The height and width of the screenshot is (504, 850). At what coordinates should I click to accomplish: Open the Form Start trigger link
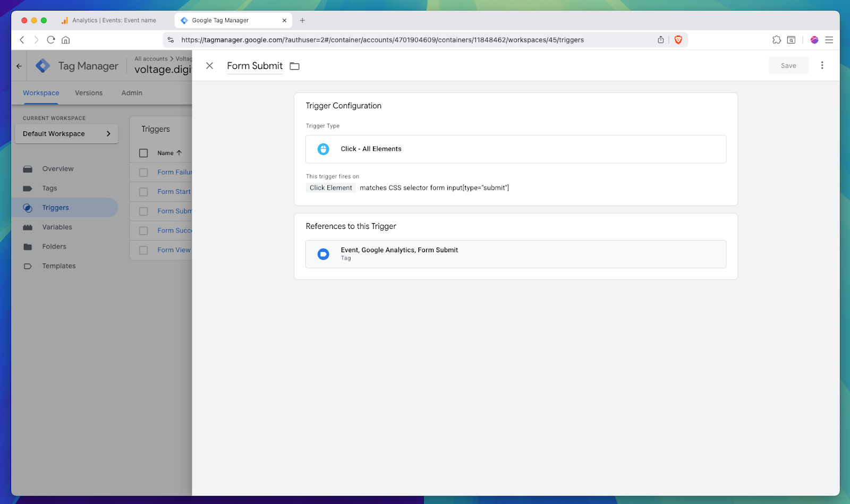coord(174,192)
